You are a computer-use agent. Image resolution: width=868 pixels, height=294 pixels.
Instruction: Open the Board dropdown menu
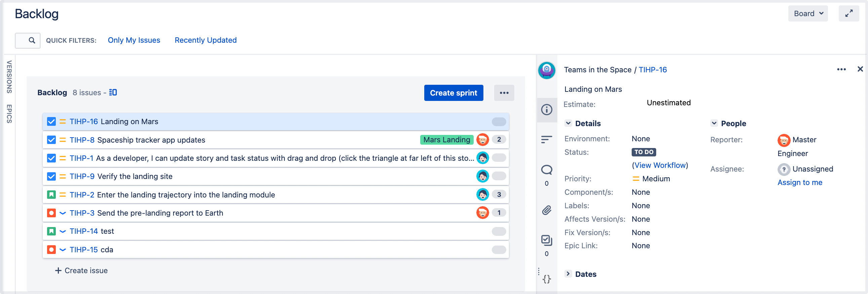(x=808, y=13)
